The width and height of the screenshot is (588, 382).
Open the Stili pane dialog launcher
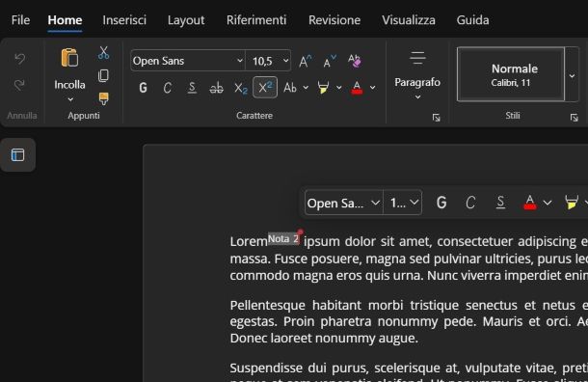coord(575,118)
